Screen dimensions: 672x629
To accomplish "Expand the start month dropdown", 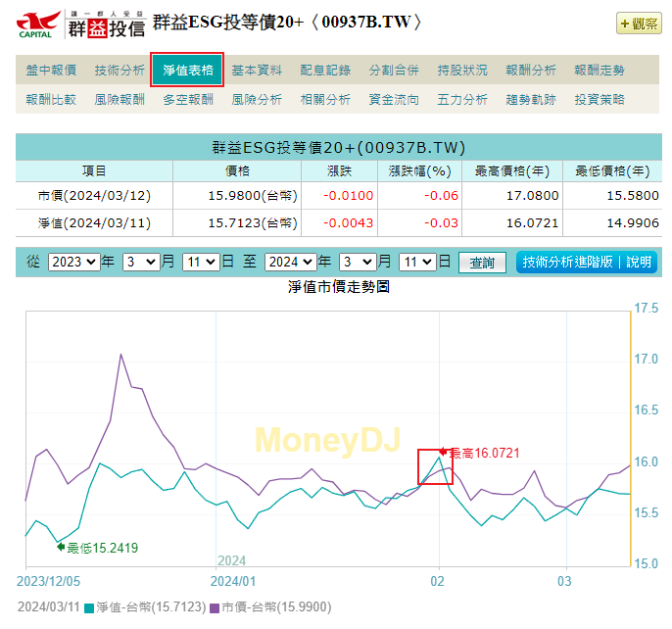I will click(x=140, y=263).
